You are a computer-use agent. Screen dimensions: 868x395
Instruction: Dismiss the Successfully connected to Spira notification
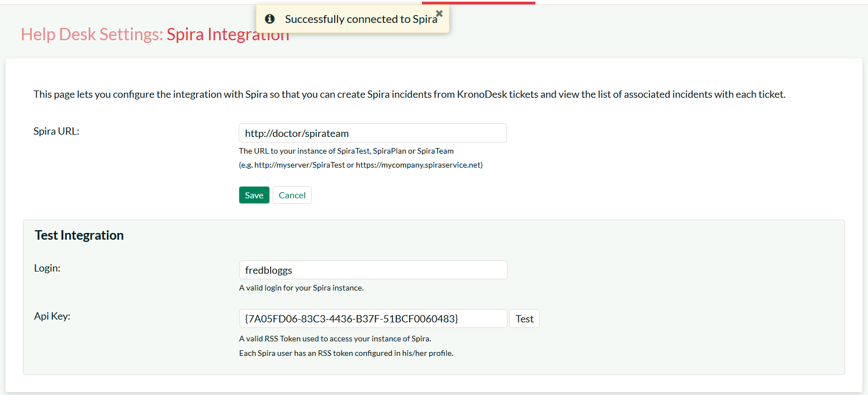coord(439,13)
